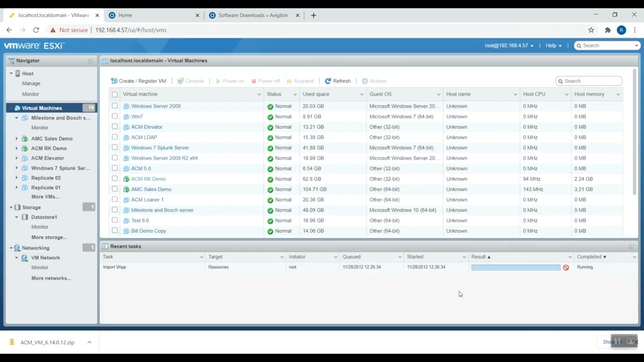The height and width of the screenshot is (362, 644).
Task: Open the Guest OS column dropdown
Action: (438, 95)
